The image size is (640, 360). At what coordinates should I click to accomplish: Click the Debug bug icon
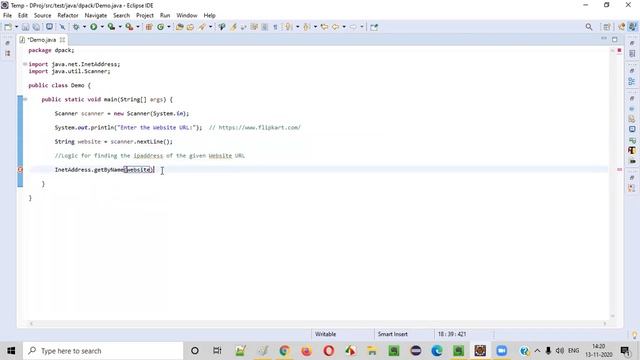[x=76, y=27]
